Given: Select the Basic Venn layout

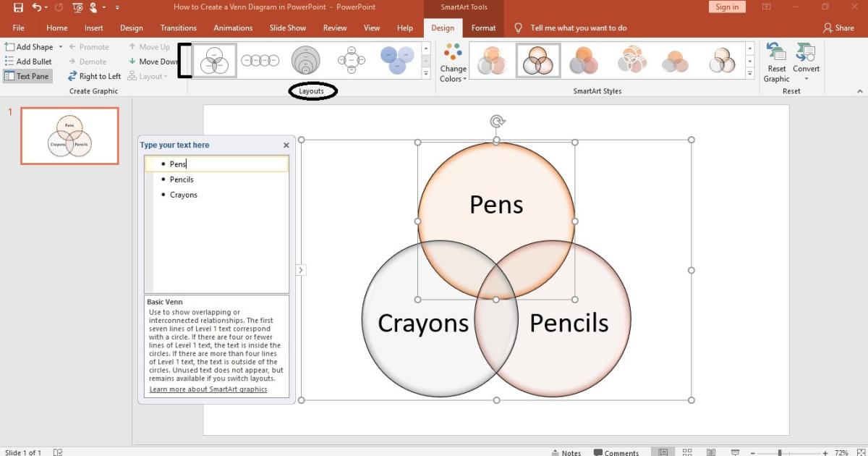Looking at the screenshot, I should point(214,59).
